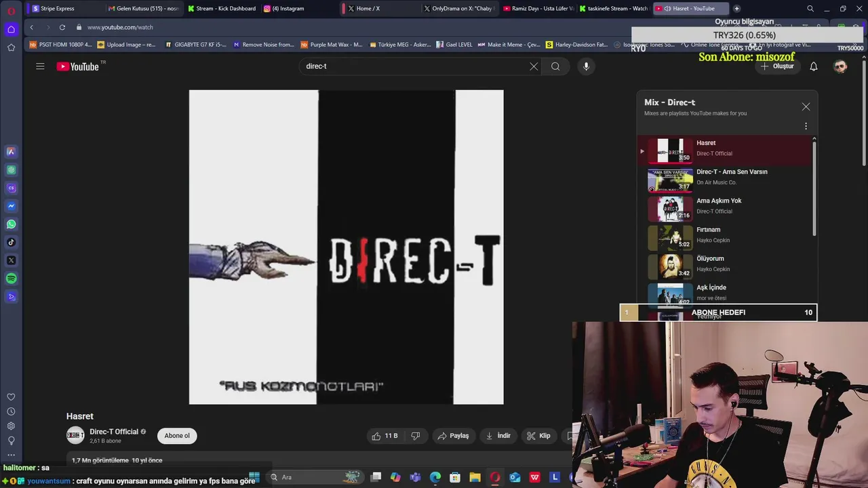Open Microsoft Edge from the taskbar
Viewport: 868px width, 488px height.
(x=435, y=477)
